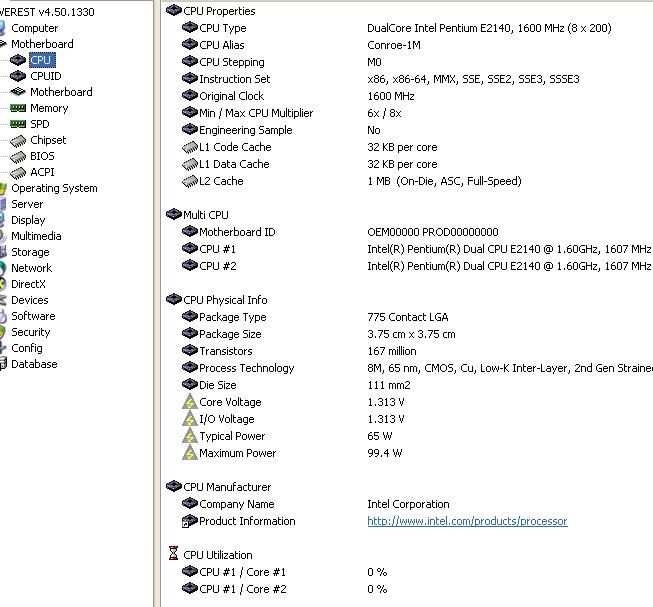This screenshot has width=653, height=607.
Task: Click the Process Technology row label
Action: click(x=247, y=368)
